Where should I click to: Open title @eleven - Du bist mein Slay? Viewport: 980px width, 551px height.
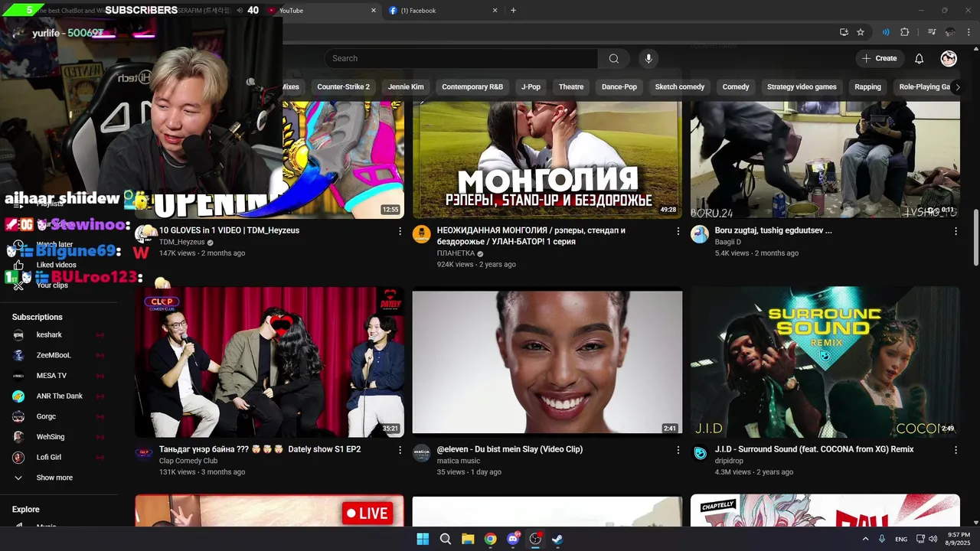click(x=510, y=449)
